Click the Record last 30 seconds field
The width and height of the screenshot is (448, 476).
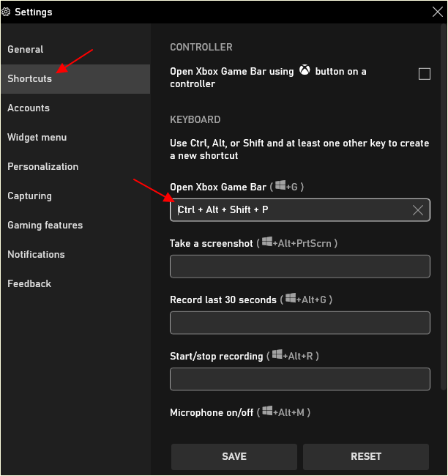point(300,323)
